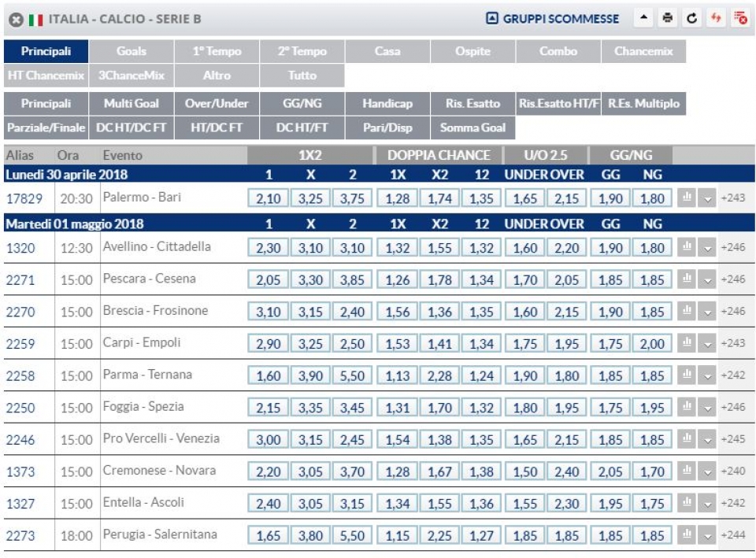The image size is (756, 558).
Task: Select the 3,90 draw odds for Parma - Ternana
Action: pyautogui.click(x=310, y=375)
